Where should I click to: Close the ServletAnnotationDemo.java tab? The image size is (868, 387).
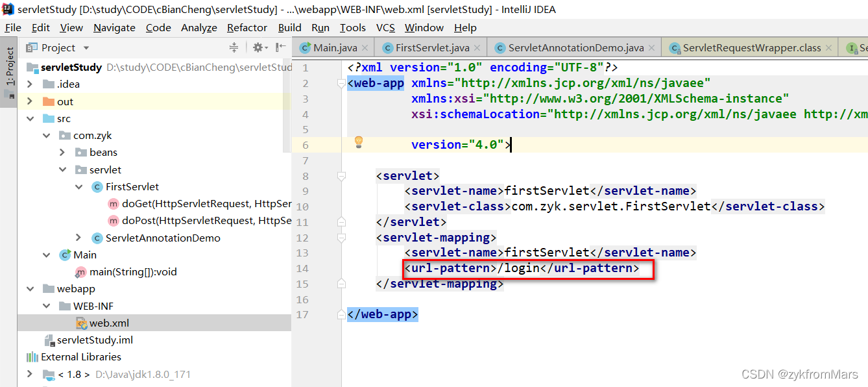coord(651,47)
